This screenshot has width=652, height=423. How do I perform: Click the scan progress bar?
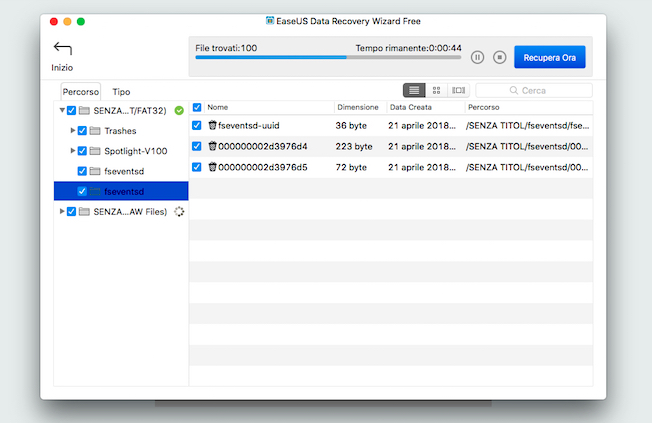coord(328,58)
